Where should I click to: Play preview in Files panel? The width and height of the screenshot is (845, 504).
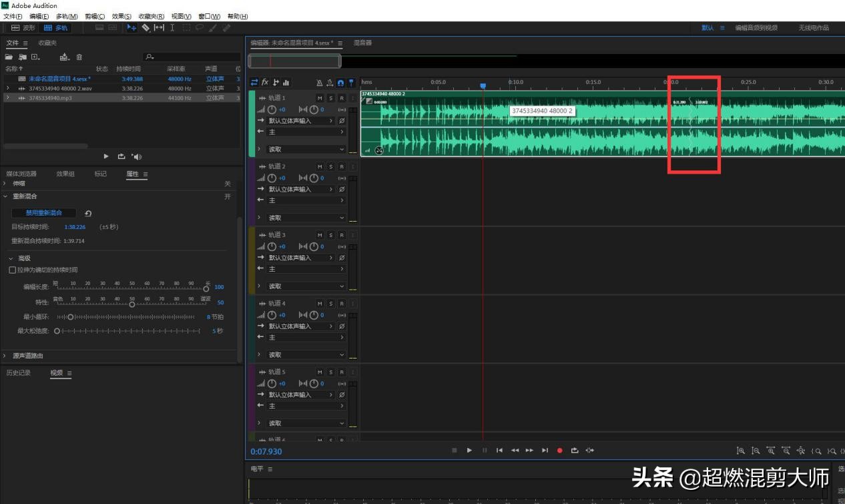106,156
